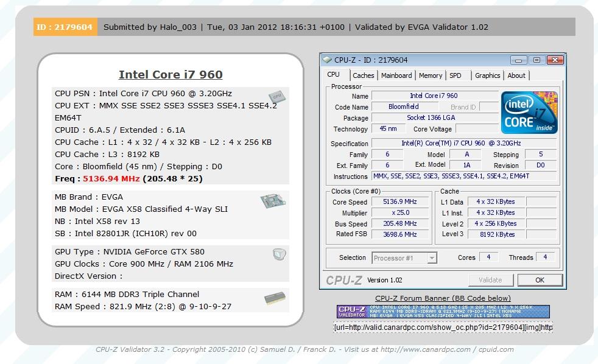
Task: Click the Revision value D0
Action: pyautogui.click(x=540, y=165)
